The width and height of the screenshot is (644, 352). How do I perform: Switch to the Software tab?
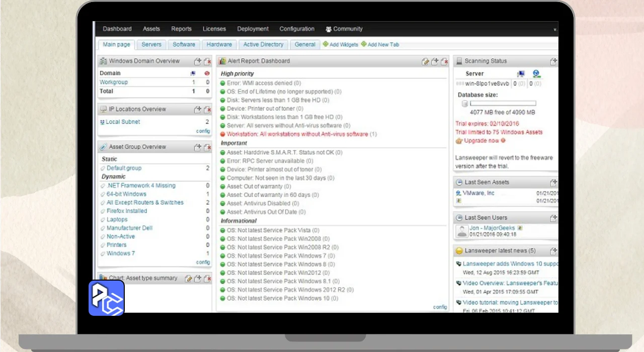[x=184, y=45]
